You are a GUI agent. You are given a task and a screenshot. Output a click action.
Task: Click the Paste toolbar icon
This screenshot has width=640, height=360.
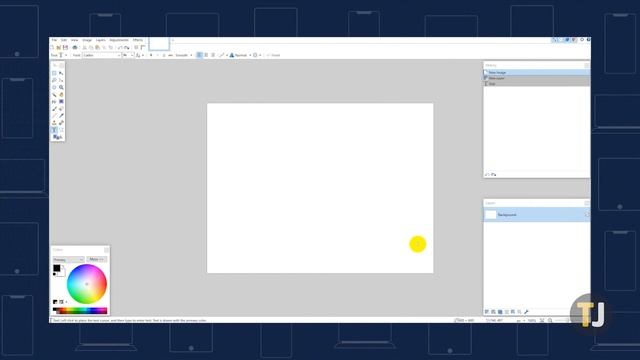97,47
